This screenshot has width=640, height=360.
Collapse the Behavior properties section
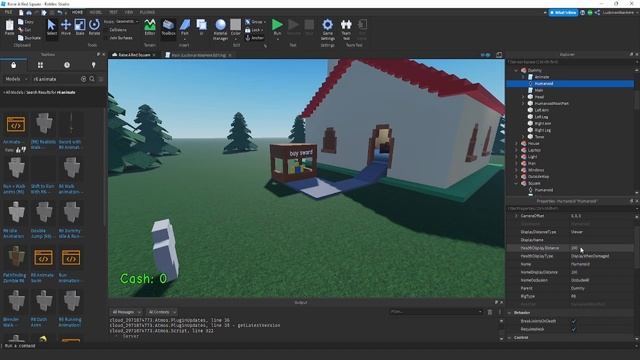509,313
